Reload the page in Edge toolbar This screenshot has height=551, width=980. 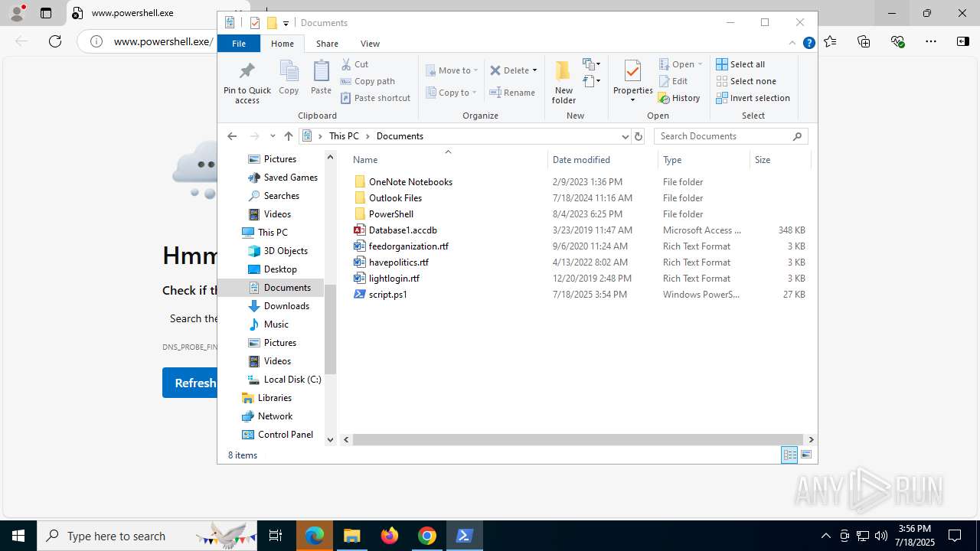[x=55, y=41]
